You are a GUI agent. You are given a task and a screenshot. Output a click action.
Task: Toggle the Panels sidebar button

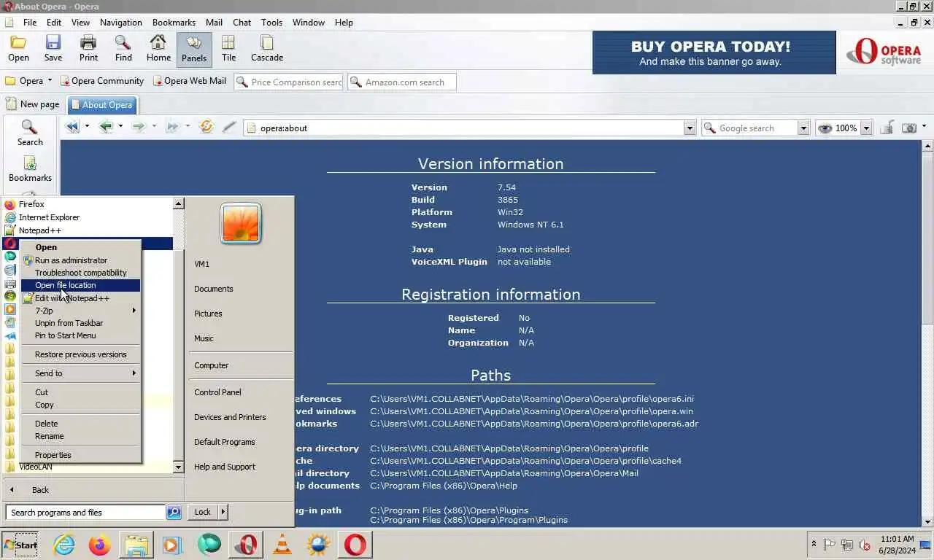(x=194, y=49)
